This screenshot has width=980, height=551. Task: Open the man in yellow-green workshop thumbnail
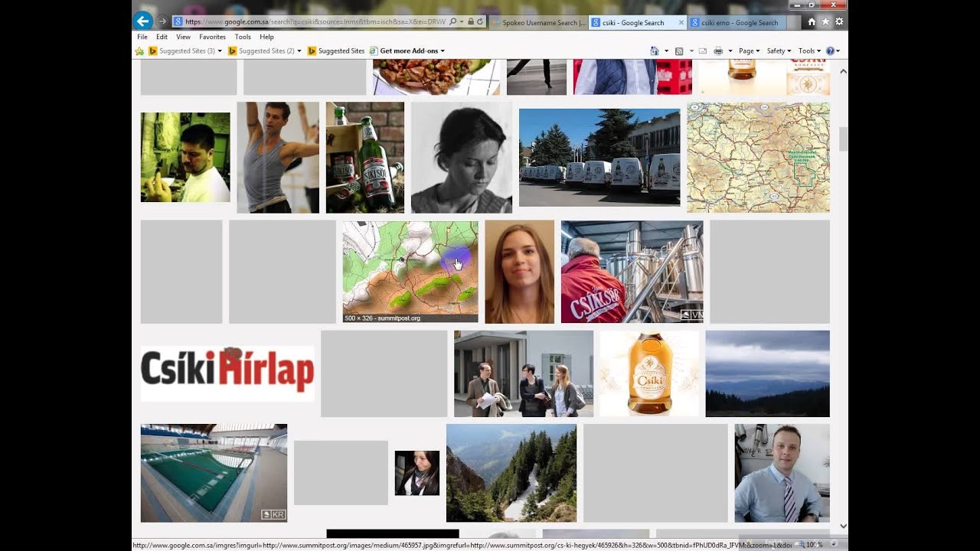pos(185,158)
